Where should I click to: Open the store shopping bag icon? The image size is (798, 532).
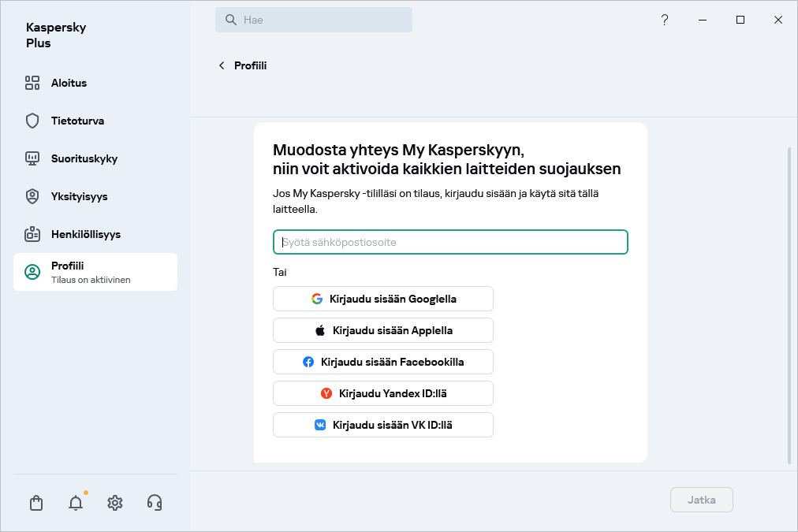(36, 503)
